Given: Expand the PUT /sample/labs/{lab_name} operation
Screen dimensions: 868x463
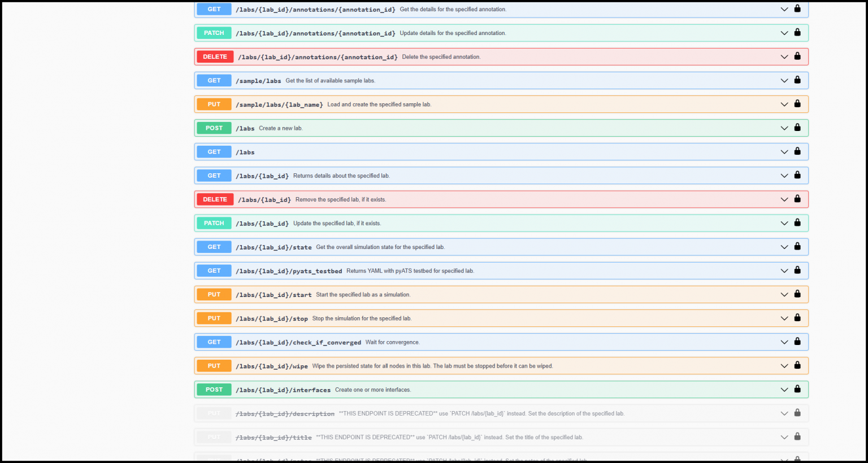Looking at the screenshot, I should tap(784, 104).
